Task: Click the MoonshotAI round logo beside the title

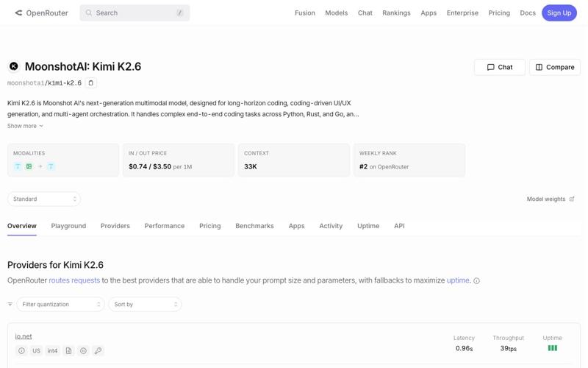Action: (x=14, y=66)
